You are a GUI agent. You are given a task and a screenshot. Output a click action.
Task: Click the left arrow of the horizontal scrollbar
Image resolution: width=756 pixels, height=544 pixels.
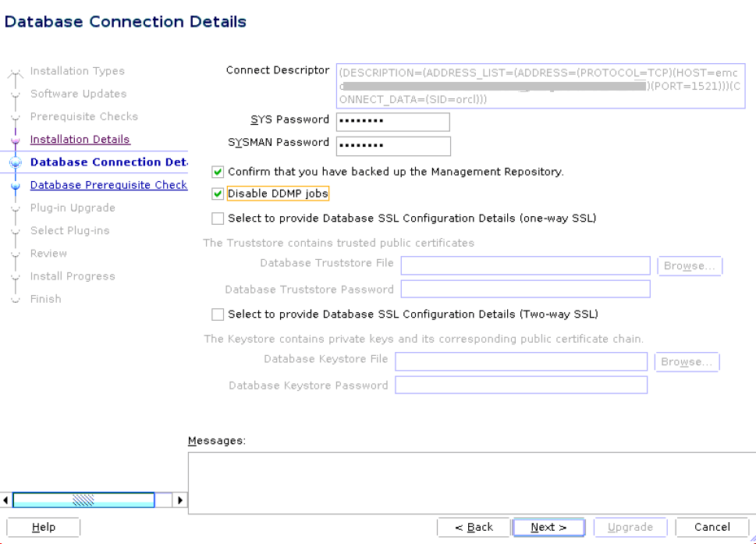(5, 500)
